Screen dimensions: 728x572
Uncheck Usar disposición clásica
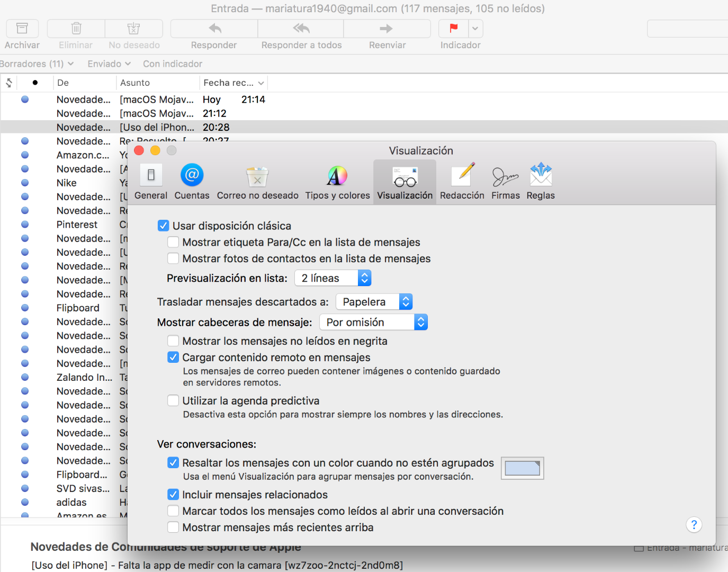point(164,226)
